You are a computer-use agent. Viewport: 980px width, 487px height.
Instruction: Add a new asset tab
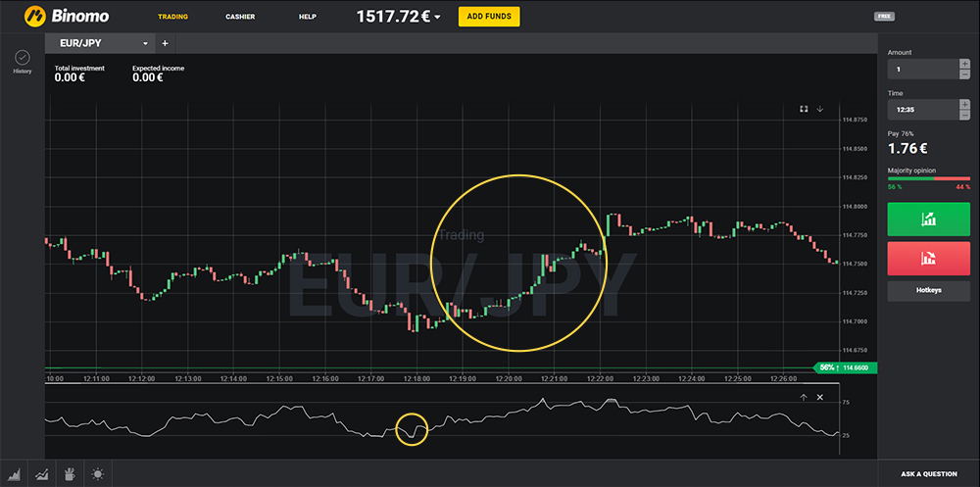[x=165, y=43]
